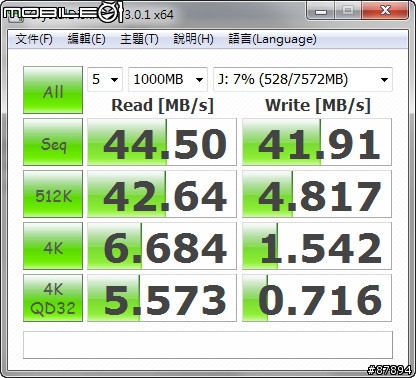The width and height of the screenshot is (416, 378).
Task: Start the 4K benchmark test
Action: coord(53,246)
